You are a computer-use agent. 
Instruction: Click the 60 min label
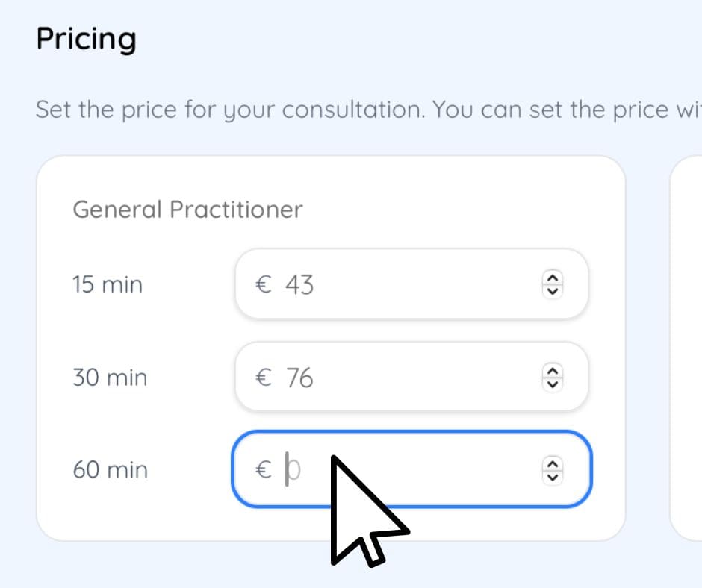(x=110, y=470)
